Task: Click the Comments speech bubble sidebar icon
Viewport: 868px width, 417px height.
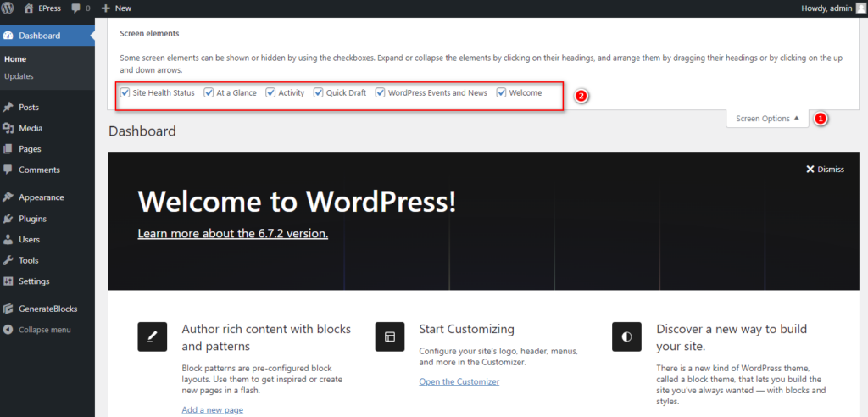Action: (x=8, y=170)
